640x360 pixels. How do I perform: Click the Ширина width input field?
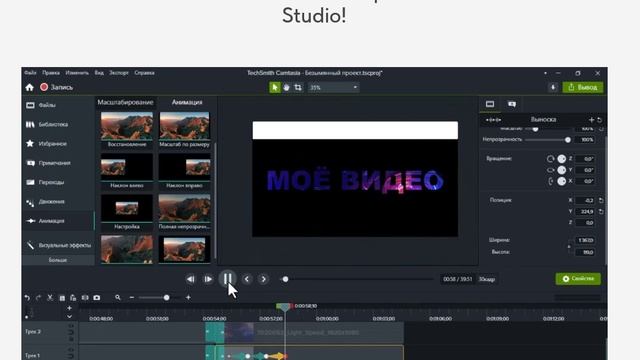coord(584,240)
